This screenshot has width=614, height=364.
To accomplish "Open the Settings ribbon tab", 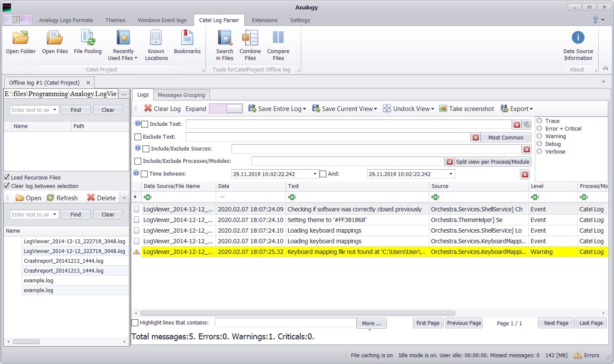I will pos(300,20).
